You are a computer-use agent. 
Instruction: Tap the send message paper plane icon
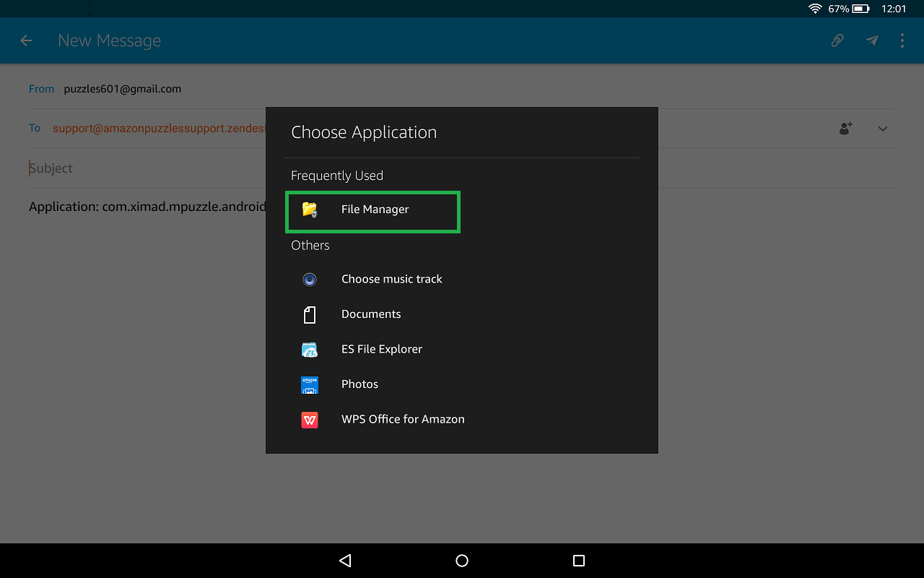click(x=872, y=41)
